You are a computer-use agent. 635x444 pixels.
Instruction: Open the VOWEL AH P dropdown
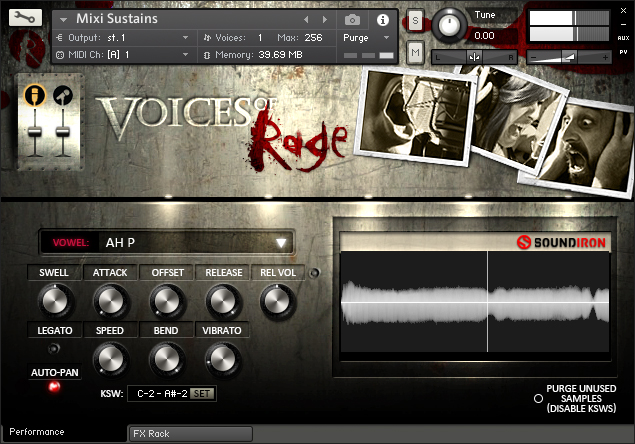point(166,242)
